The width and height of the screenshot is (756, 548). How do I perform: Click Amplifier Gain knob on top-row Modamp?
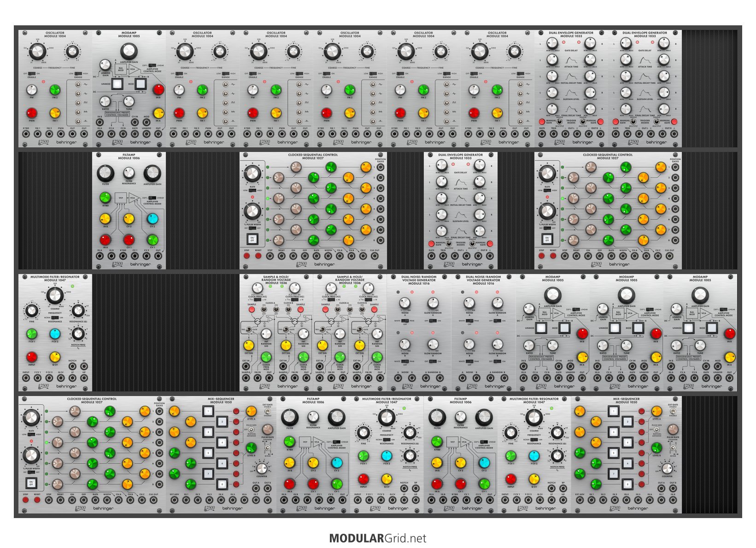pyautogui.click(x=129, y=52)
